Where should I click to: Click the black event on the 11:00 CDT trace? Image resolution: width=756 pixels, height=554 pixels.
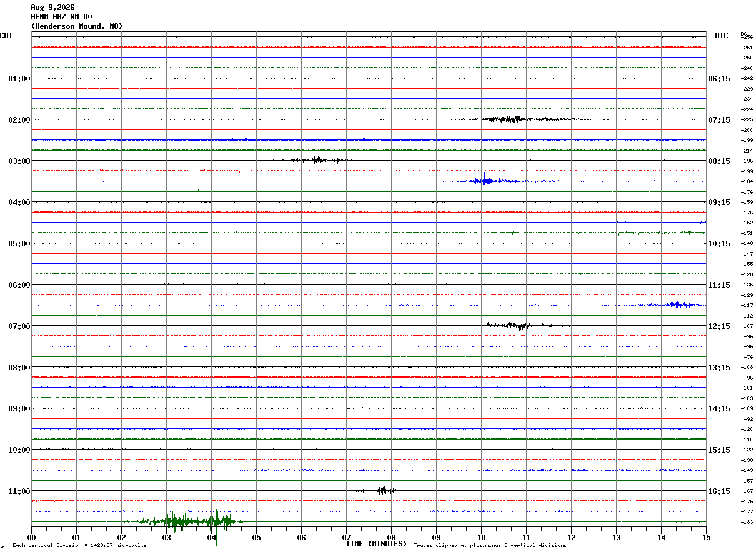click(376, 490)
